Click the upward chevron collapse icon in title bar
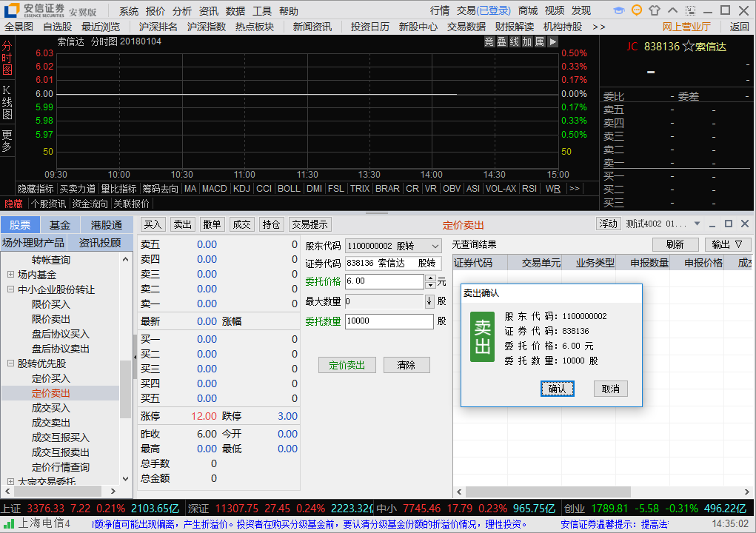The width and height of the screenshot is (756, 533). pos(672,10)
